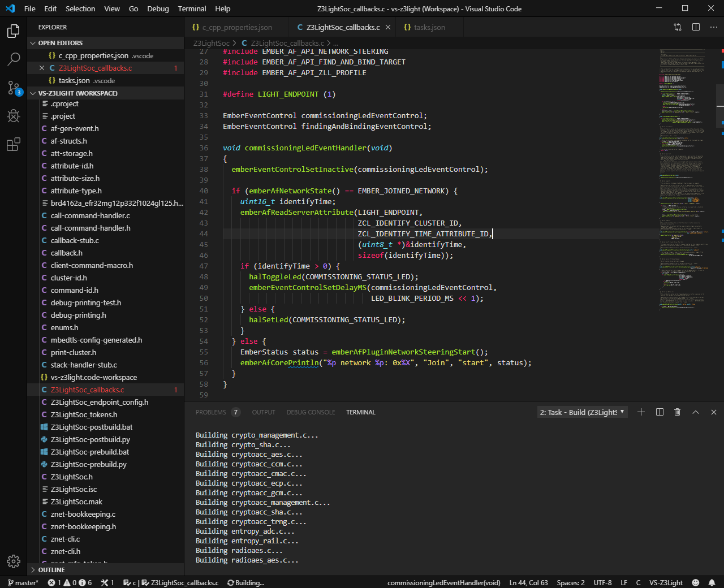Screen dimensions: 724x588
Task: Change end of line sequence LF
Action: click(x=624, y=582)
